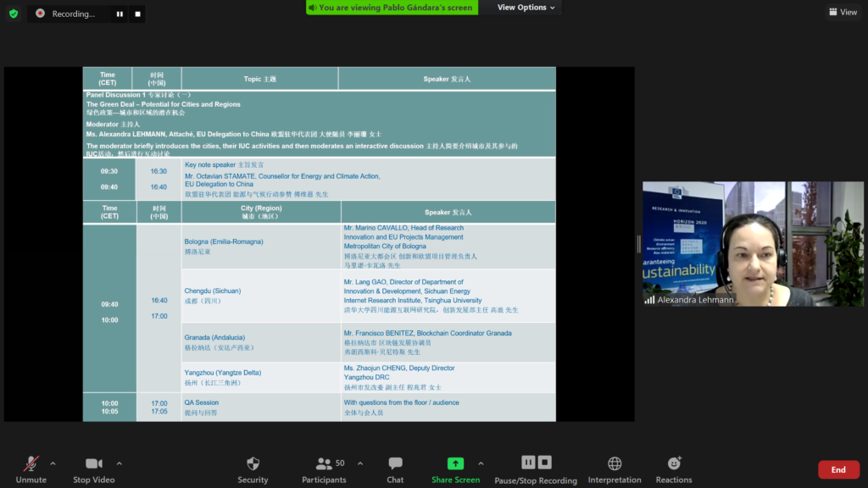Screen dimensions: 868x488
Task: Expand audio options arrow beside Unmute
Action: pos(53,463)
